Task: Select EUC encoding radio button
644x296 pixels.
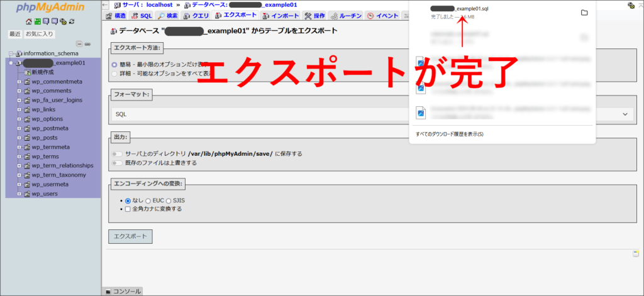Action: coord(148,201)
